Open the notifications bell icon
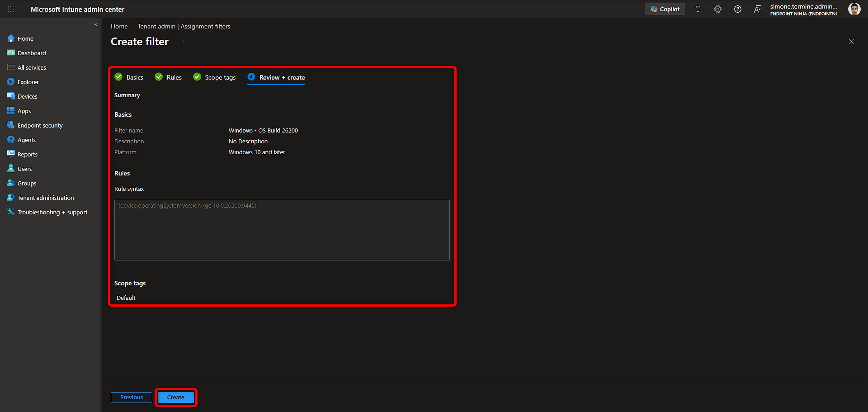 coord(698,9)
